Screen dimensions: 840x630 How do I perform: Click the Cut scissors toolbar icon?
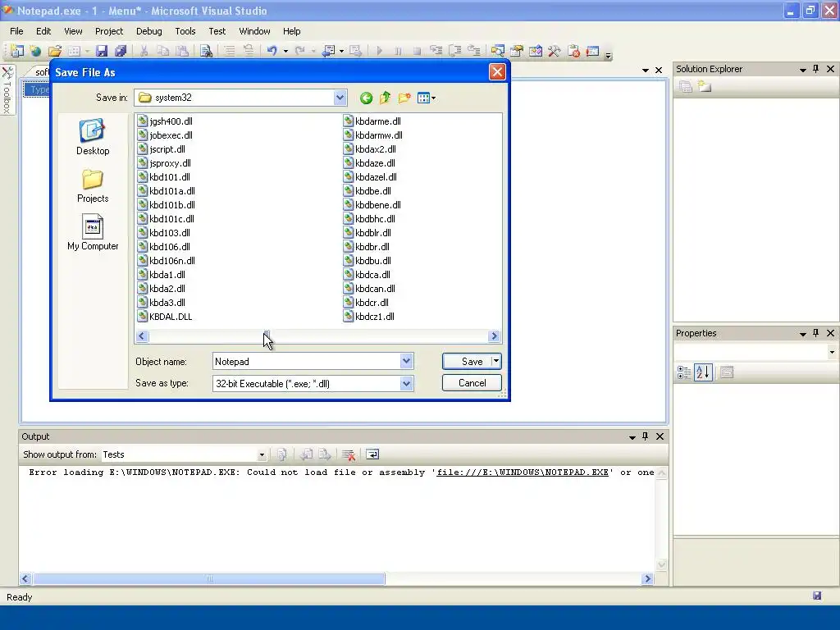coord(144,51)
